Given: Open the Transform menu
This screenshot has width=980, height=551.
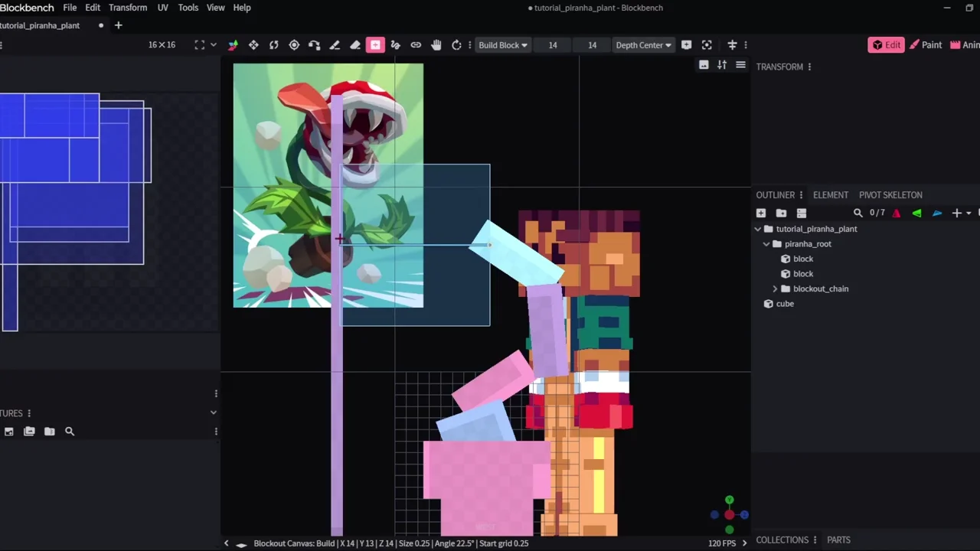Looking at the screenshot, I should (128, 8).
